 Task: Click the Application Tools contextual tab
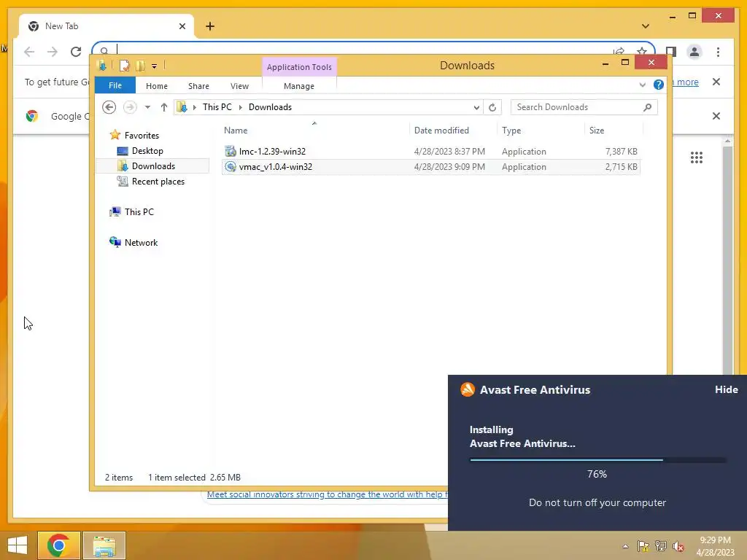(299, 67)
